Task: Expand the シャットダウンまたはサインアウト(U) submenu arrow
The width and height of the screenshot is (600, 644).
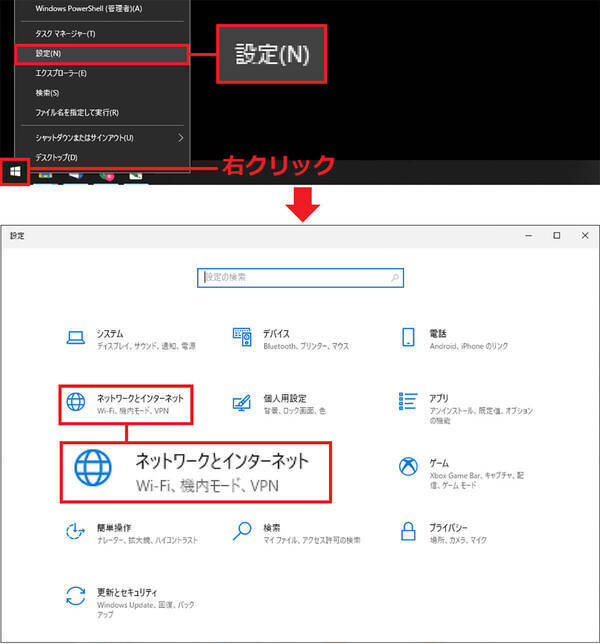Action: click(180, 138)
